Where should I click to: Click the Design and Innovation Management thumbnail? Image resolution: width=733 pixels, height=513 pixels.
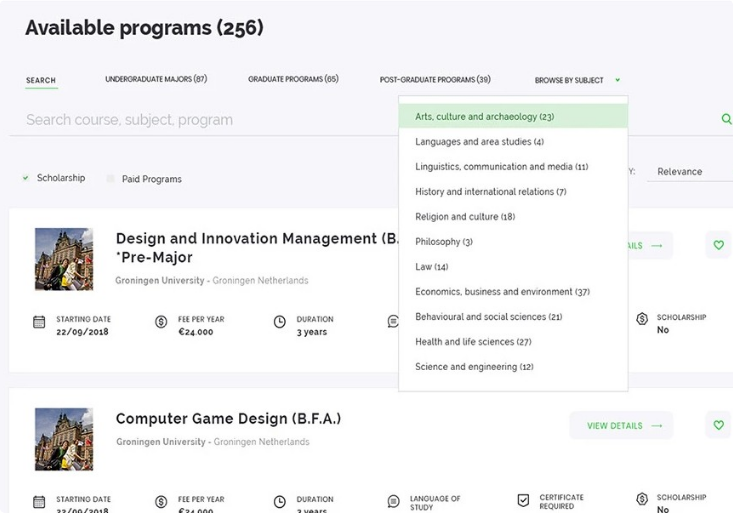[64, 258]
